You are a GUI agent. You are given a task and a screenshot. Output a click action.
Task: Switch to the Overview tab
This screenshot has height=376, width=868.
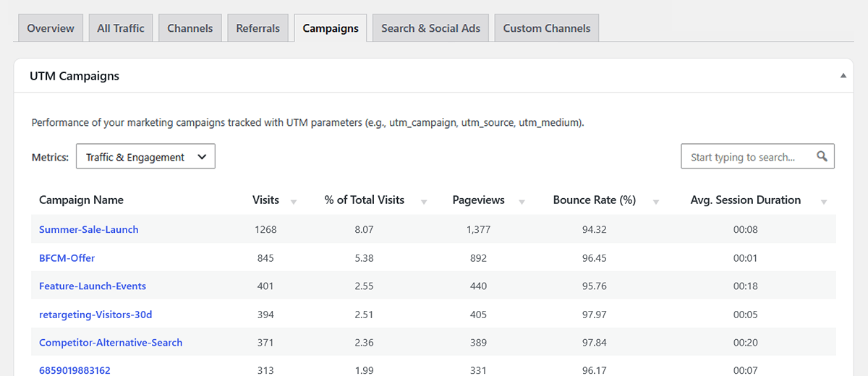[x=51, y=28]
